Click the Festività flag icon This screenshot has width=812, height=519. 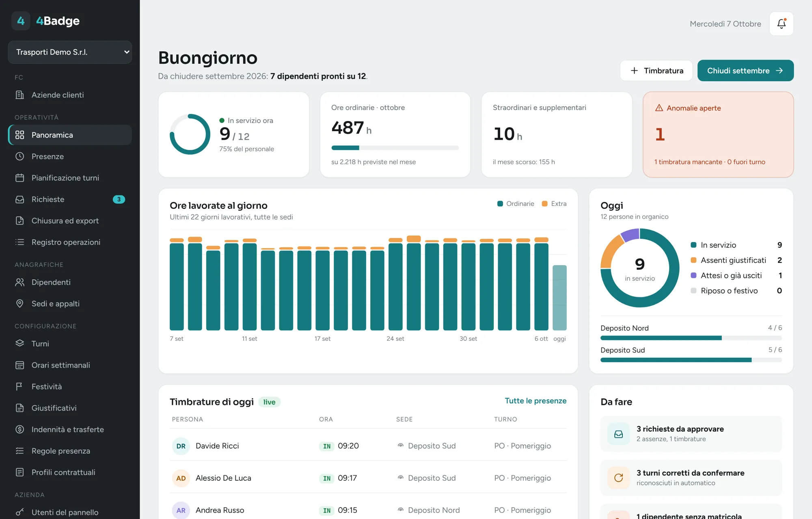(x=19, y=387)
